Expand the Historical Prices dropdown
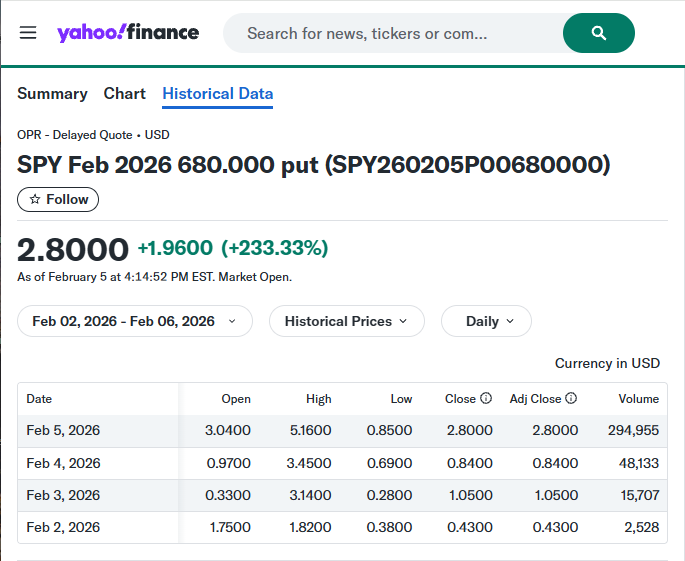This screenshot has width=685, height=561. pos(346,321)
